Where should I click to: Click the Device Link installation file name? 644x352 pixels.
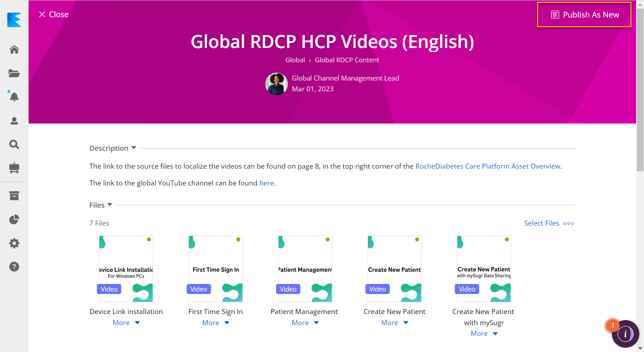[x=126, y=312]
